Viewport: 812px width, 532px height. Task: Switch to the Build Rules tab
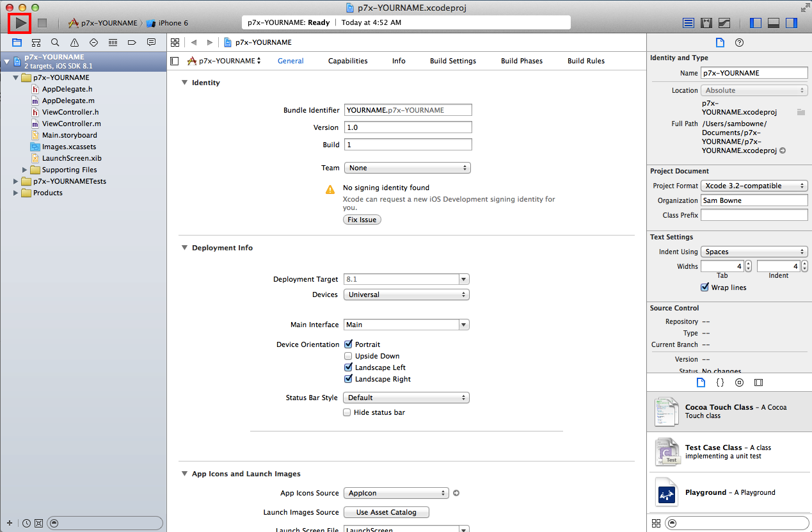tap(586, 61)
